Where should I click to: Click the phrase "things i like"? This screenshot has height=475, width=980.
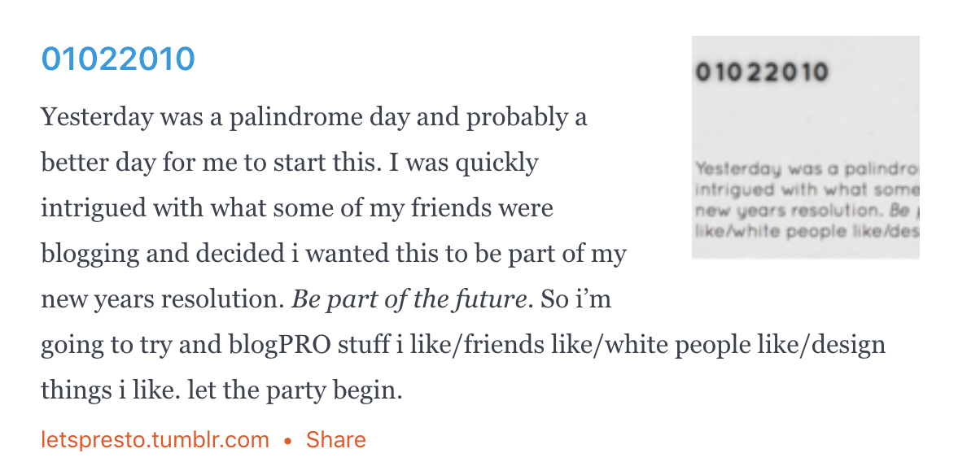point(107,391)
